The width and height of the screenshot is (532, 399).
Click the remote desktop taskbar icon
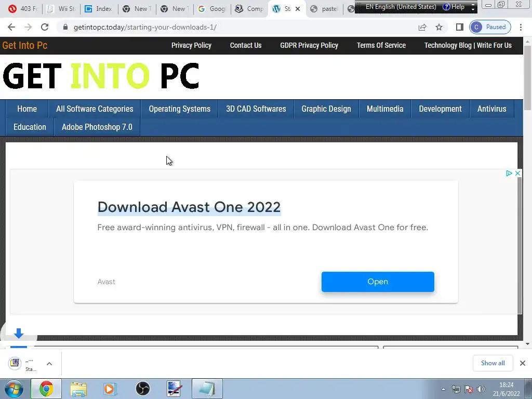pos(175,389)
